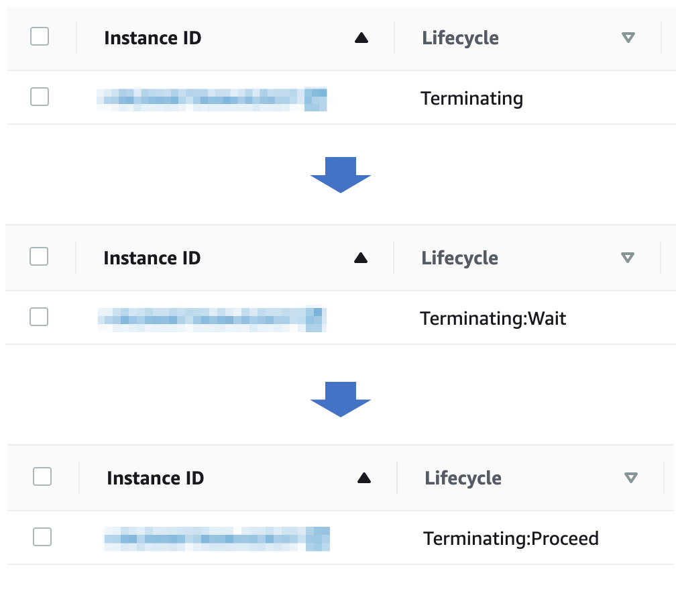Click the Lifecycle column header above Terminating:Proceed
Screen dimensions: 676x616
point(463,478)
